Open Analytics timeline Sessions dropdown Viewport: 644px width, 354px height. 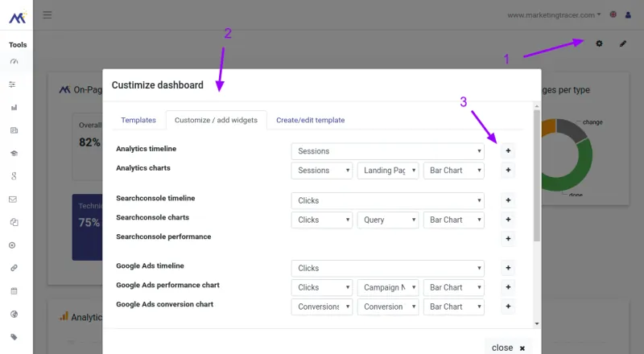[x=388, y=151]
